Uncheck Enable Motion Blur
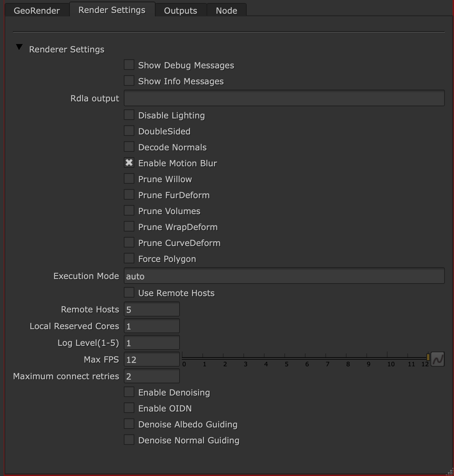This screenshot has height=476, width=454. point(129,163)
